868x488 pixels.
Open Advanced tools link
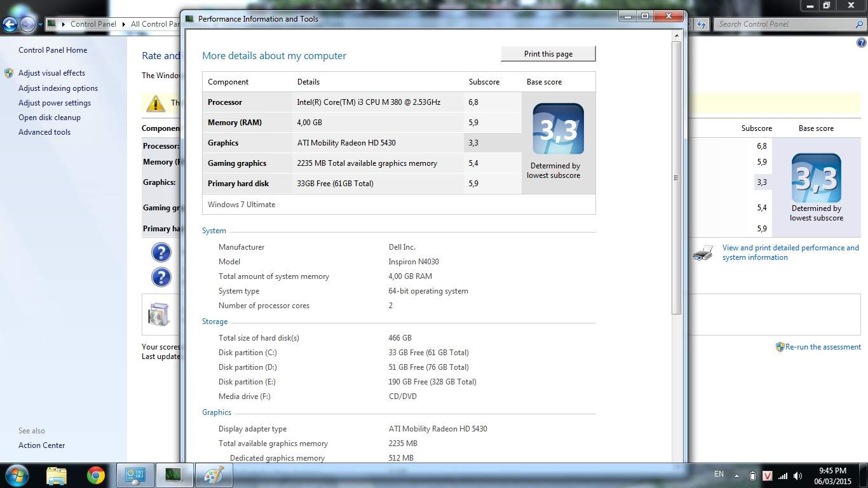[x=44, y=132]
